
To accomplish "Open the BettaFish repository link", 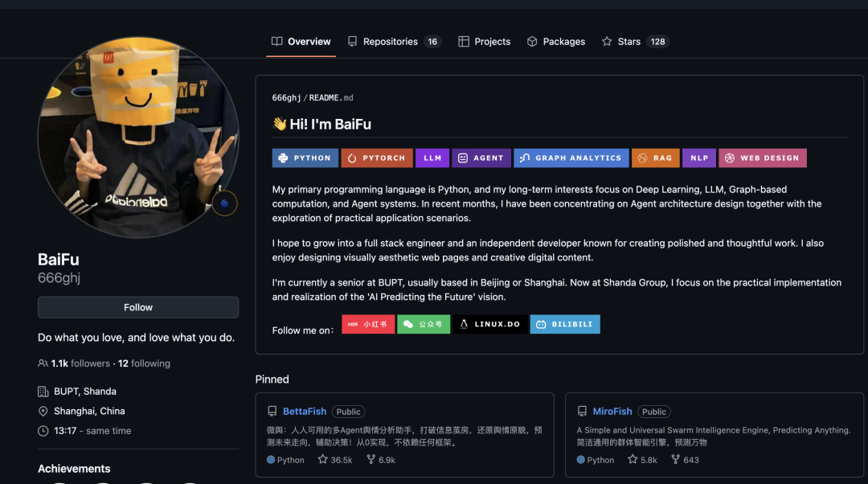I will (x=305, y=412).
